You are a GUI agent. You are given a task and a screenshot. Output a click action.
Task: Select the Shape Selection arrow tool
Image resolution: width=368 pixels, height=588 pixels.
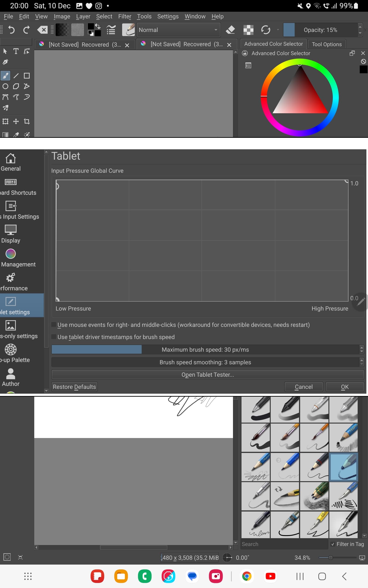click(x=5, y=51)
